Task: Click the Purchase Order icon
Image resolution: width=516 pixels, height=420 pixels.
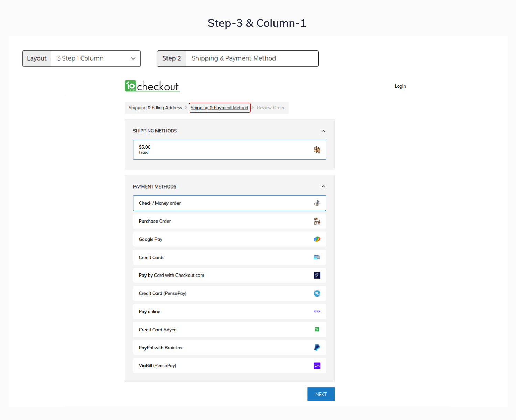Action: (317, 221)
